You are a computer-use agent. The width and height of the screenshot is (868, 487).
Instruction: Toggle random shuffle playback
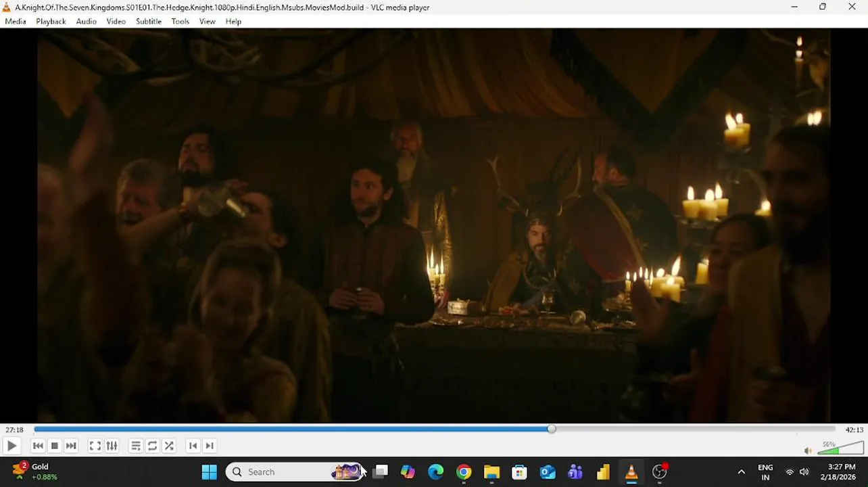click(x=169, y=446)
